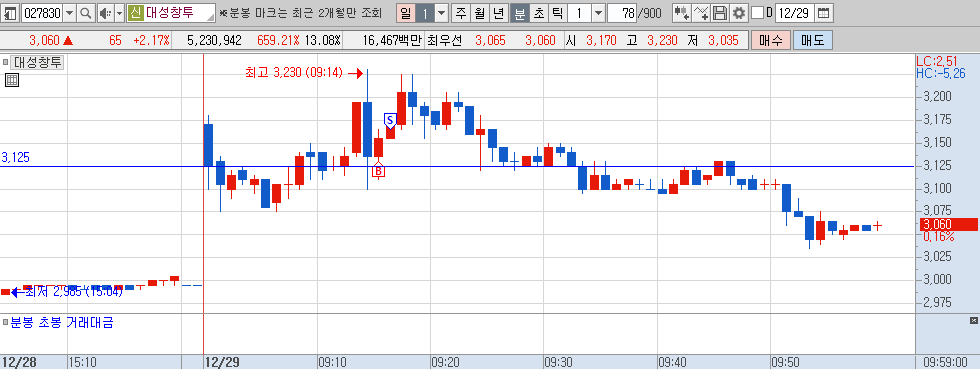Image resolution: width=980 pixels, height=369 pixels.
Task: Click the 매도 sell button
Action: coord(812,41)
